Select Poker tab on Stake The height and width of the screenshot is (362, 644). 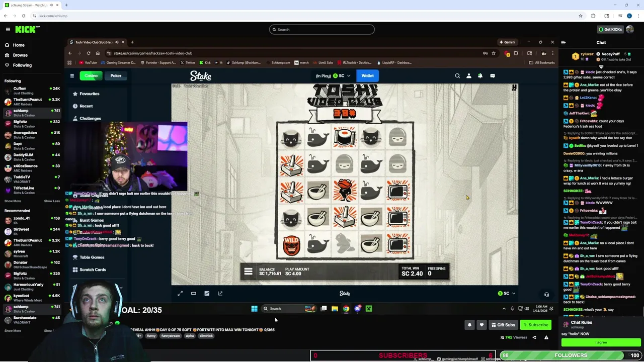(x=116, y=76)
